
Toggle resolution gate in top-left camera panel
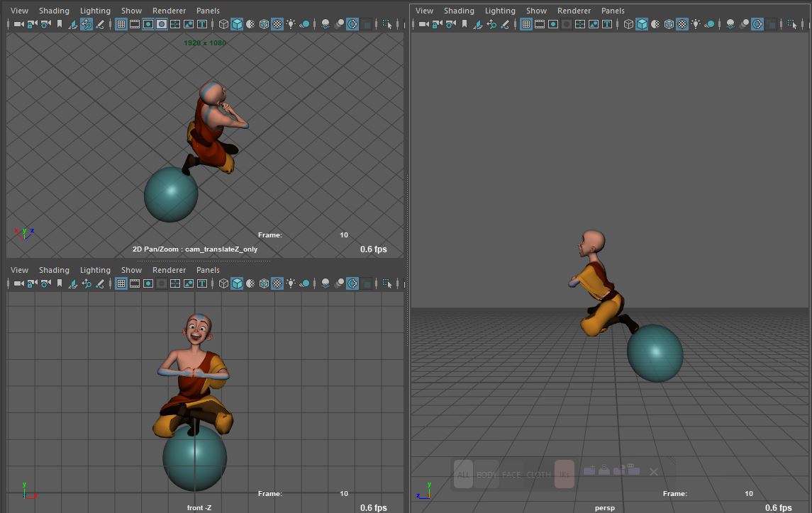[148, 24]
